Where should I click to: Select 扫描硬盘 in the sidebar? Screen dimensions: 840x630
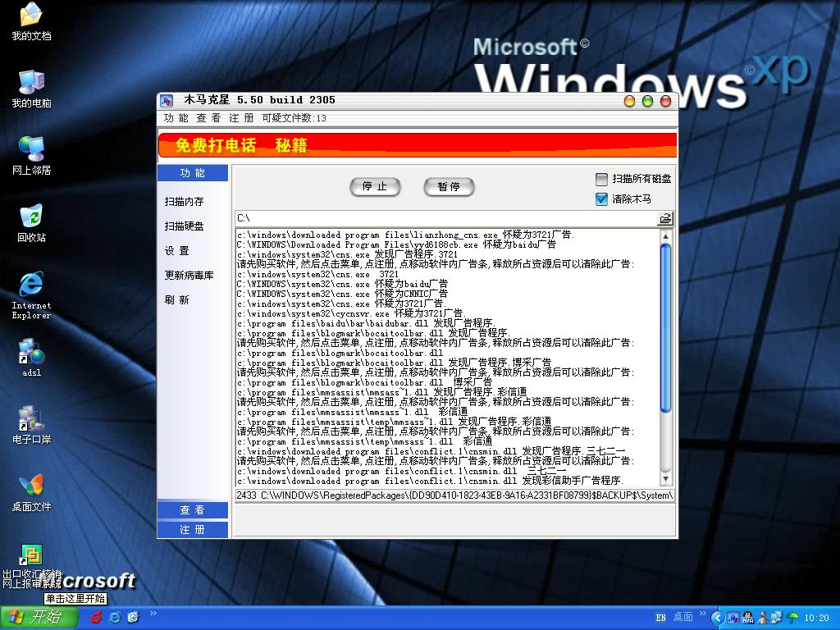click(x=184, y=226)
